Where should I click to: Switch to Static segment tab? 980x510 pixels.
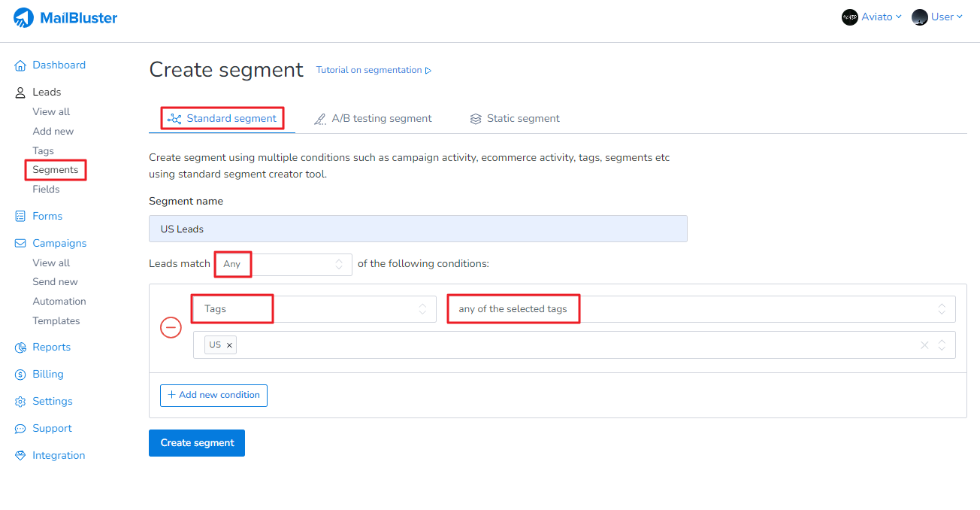coord(515,119)
